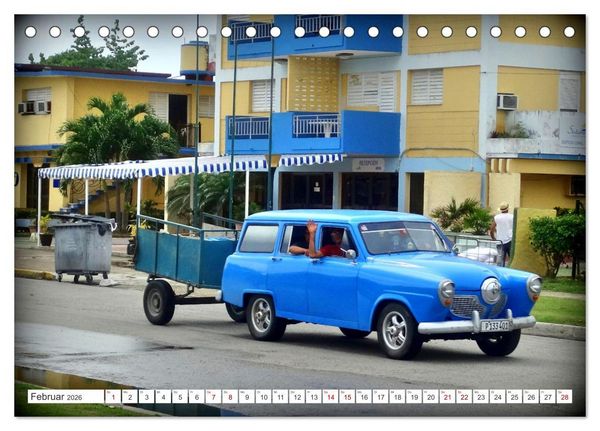Viewport: 600px width, 431px height.
Task: Select day 2 in the calendar strip
Action: 130,397
